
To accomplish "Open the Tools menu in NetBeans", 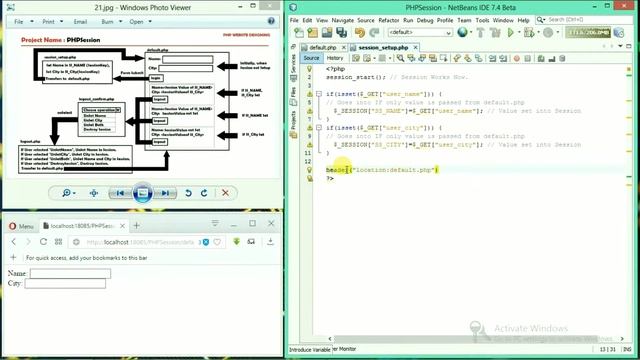I will 482,20.
